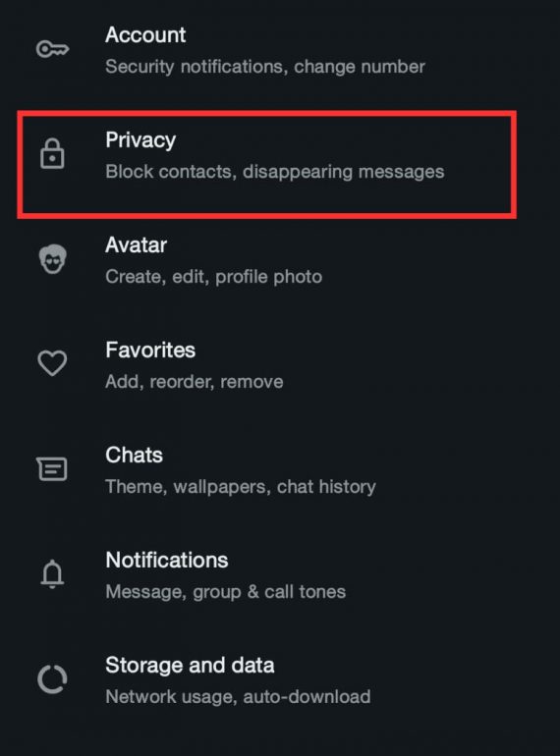Tap "Add, reorder, remove" subtitle
560x756 pixels.
click(x=195, y=382)
